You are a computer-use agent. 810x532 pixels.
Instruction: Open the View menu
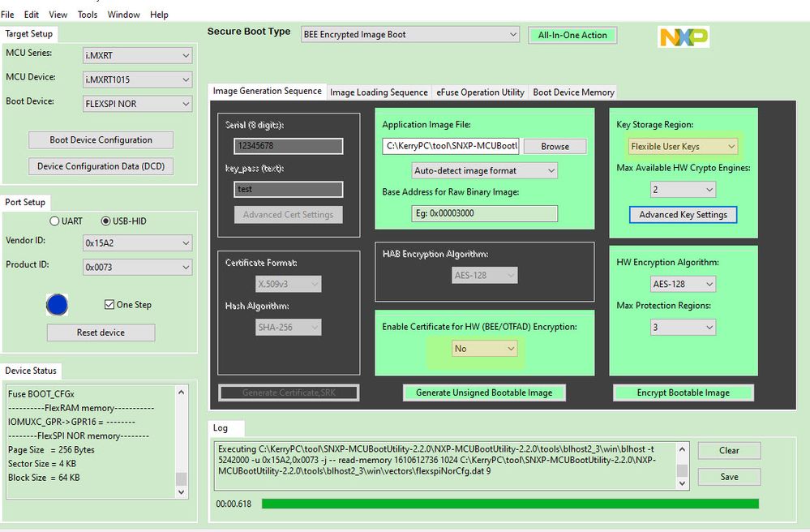click(x=58, y=15)
